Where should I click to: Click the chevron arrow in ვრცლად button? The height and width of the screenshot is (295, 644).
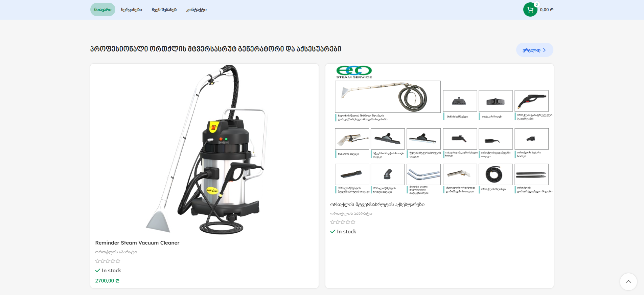click(x=544, y=50)
